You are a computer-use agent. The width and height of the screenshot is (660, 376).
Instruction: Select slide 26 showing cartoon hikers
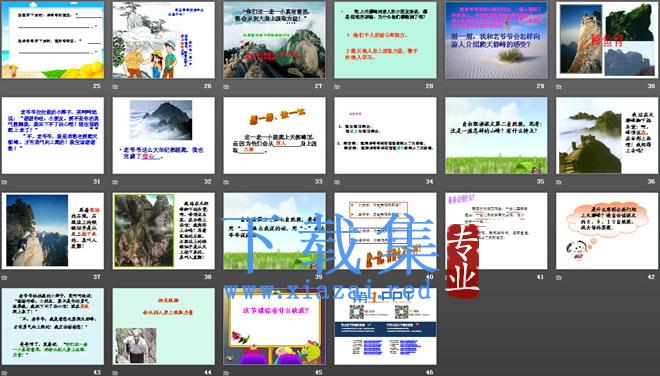coord(163,40)
